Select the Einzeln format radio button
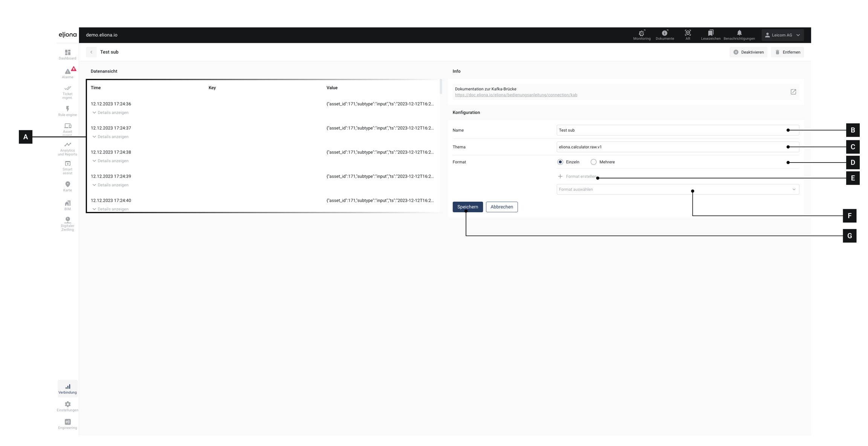Viewport: 868px width, 446px height. tap(560, 162)
